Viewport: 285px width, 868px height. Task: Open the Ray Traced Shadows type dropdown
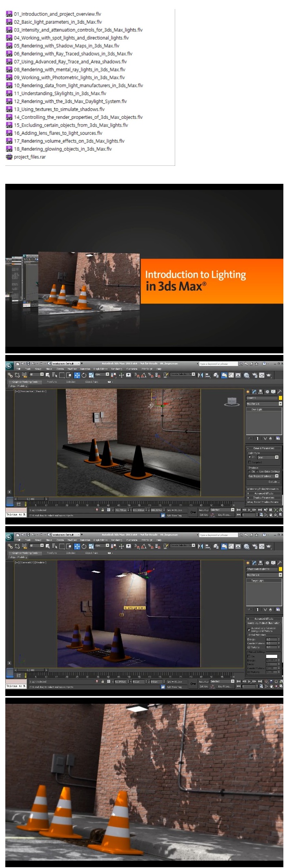coord(263,476)
